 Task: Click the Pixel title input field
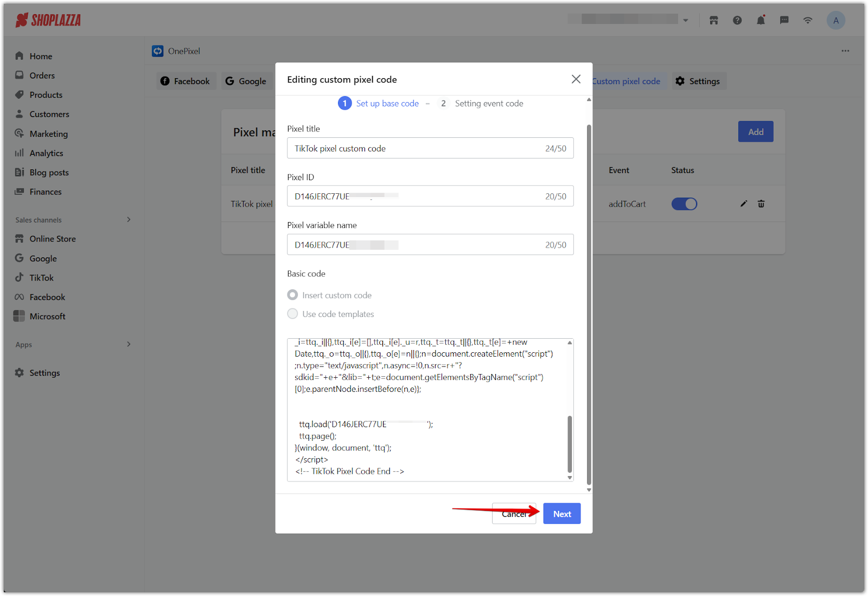[x=430, y=148]
